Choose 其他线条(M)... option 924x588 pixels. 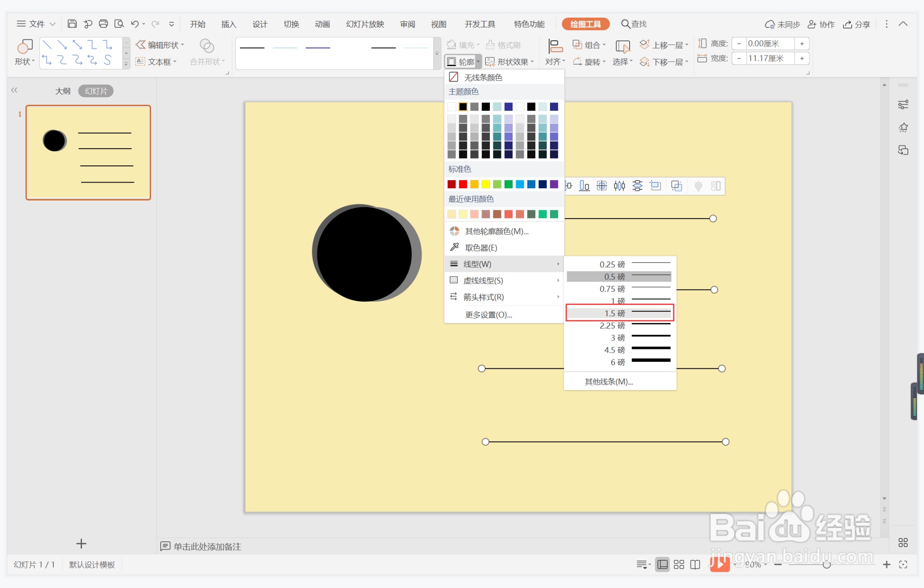620,381
